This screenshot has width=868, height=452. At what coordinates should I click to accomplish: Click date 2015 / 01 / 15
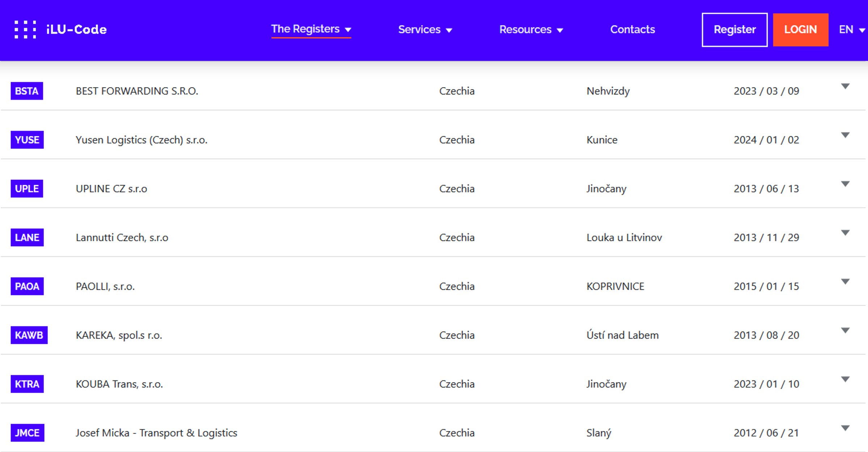point(766,286)
